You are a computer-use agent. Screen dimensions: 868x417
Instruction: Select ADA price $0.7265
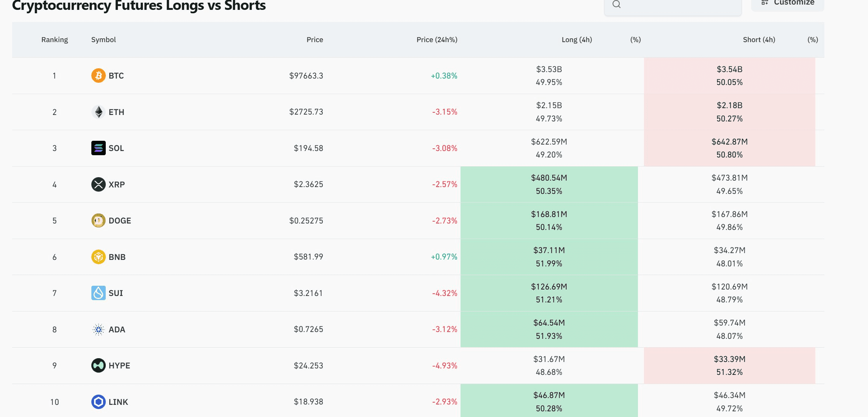(309, 329)
